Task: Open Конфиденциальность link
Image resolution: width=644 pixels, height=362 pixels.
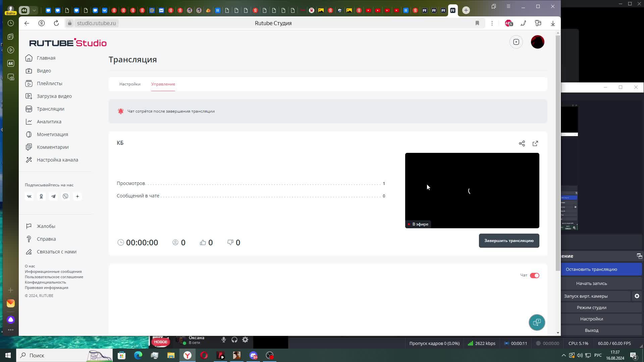Action: pos(45,282)
